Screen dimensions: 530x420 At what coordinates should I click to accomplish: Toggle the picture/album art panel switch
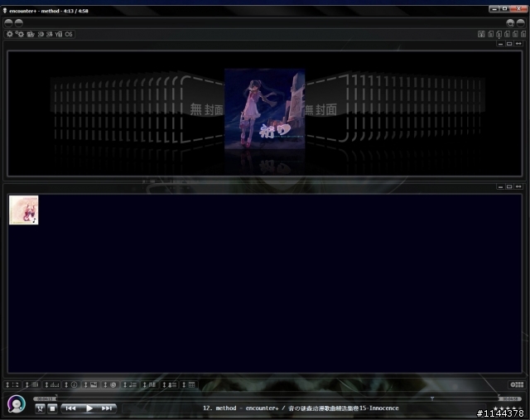tap(91, 385)
